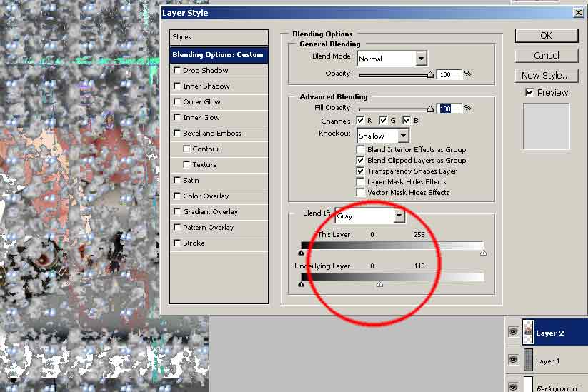Select the Layer 2 thumbnail
The width and height of the screenshot is (588, 392).
coord(528,331)
